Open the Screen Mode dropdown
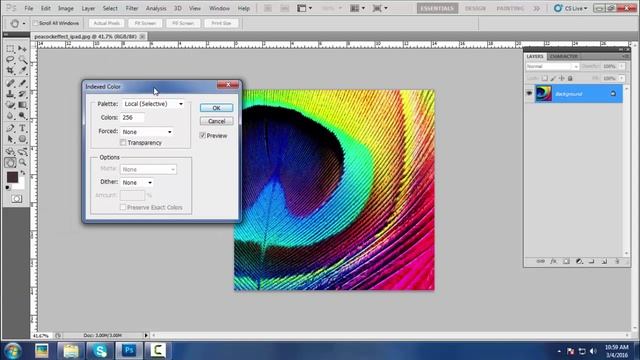The width and height of the screenshot is (640, 360). (x=380, y=8)
